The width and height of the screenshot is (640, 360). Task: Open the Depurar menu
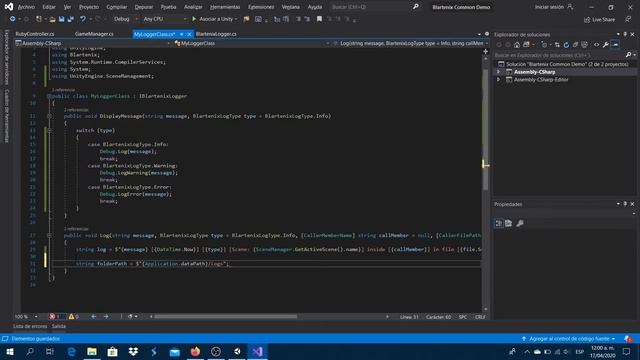click(x=144, y=7)
